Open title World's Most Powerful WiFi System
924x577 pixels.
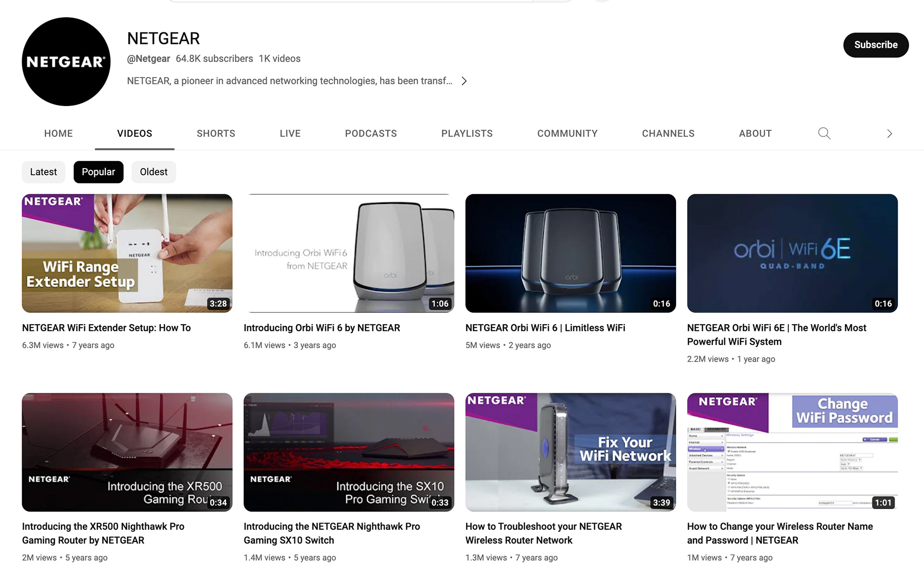(x=777, y=335)
